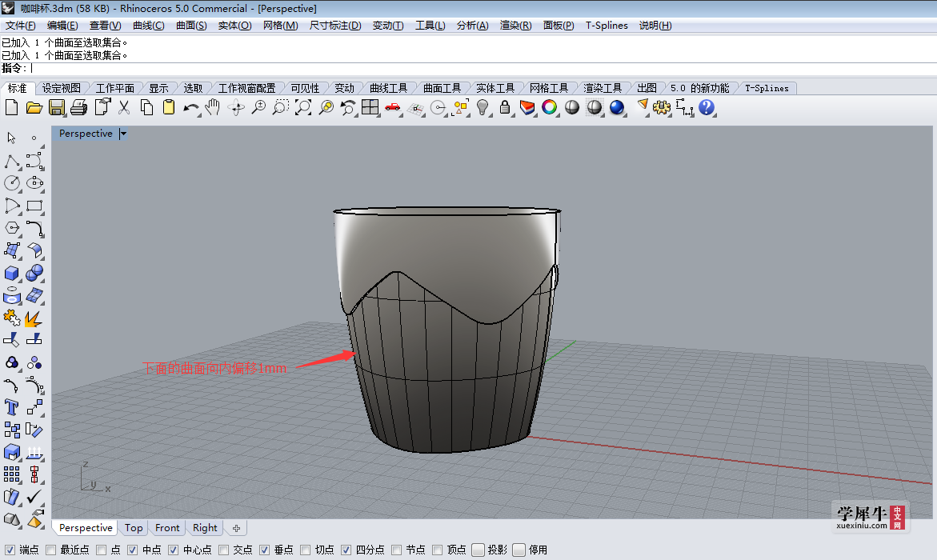Image resolution: width=937 pixels, height=560 pixels.
Task: Open the T-Splines menu
Action: [607, 25]
